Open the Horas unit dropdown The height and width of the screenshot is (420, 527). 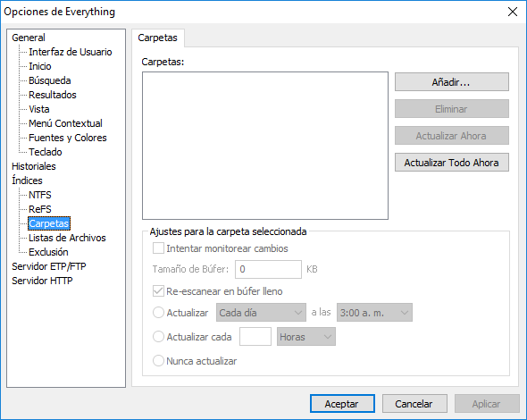point(306,337)
